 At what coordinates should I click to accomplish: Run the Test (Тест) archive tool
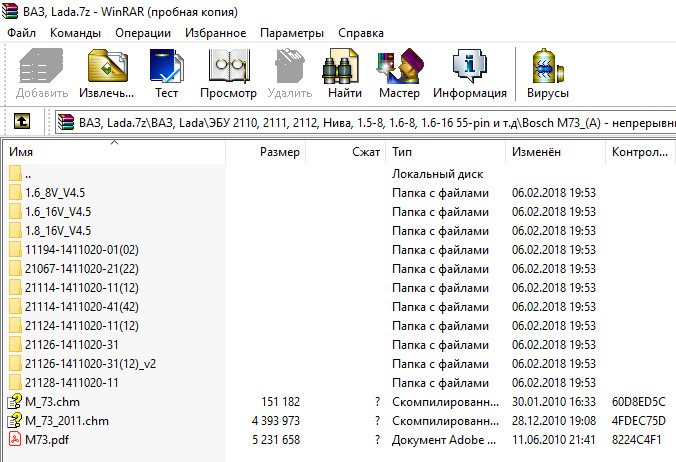click(x=166, y=74)
